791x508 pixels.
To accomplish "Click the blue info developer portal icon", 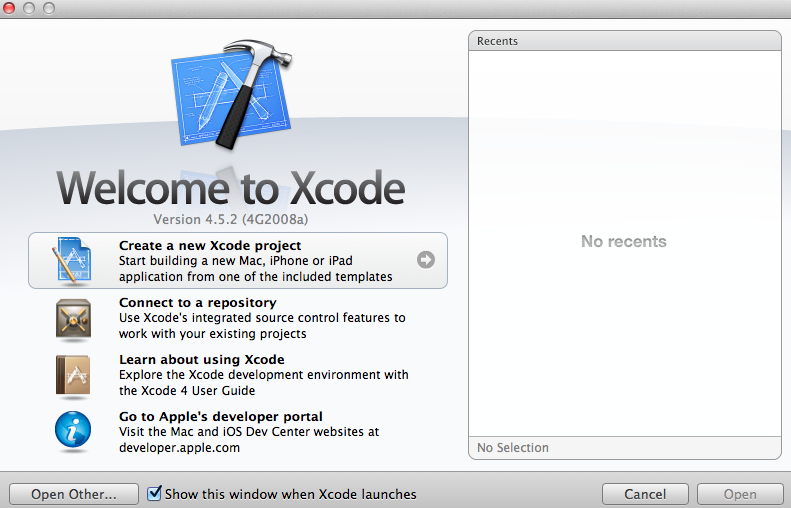I will click(x=73, y=430).
